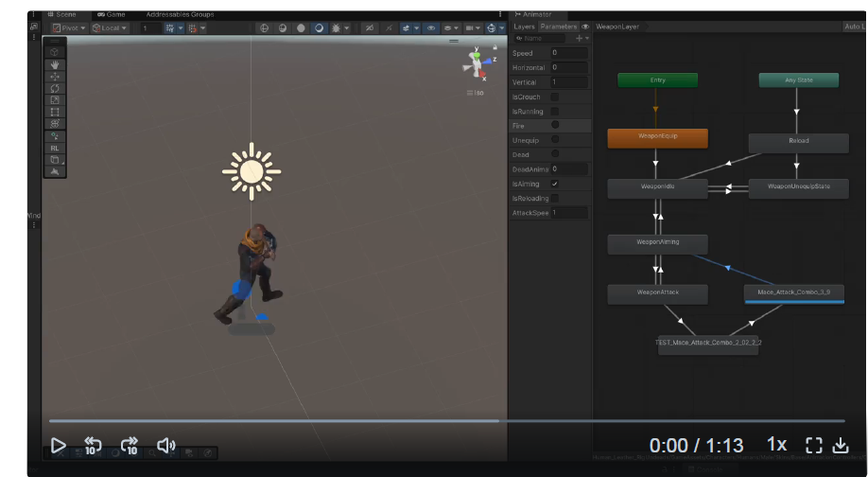Click the sun directional light gizmo
The height and width of the screenshot is (477, 868).
point(251,171)
